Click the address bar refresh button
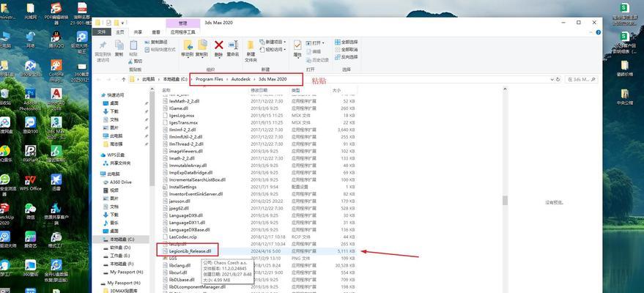644x293 pixels. 558,79
